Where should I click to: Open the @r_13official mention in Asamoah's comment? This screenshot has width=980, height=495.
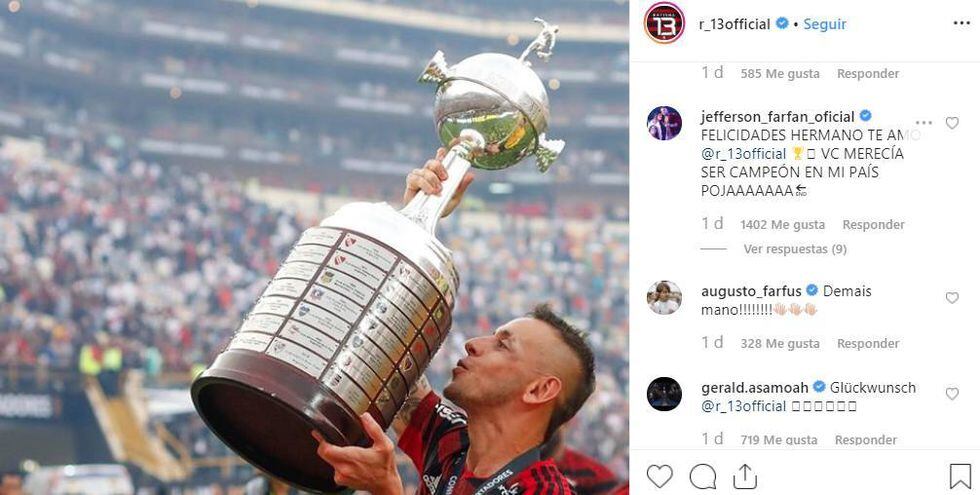744,406
